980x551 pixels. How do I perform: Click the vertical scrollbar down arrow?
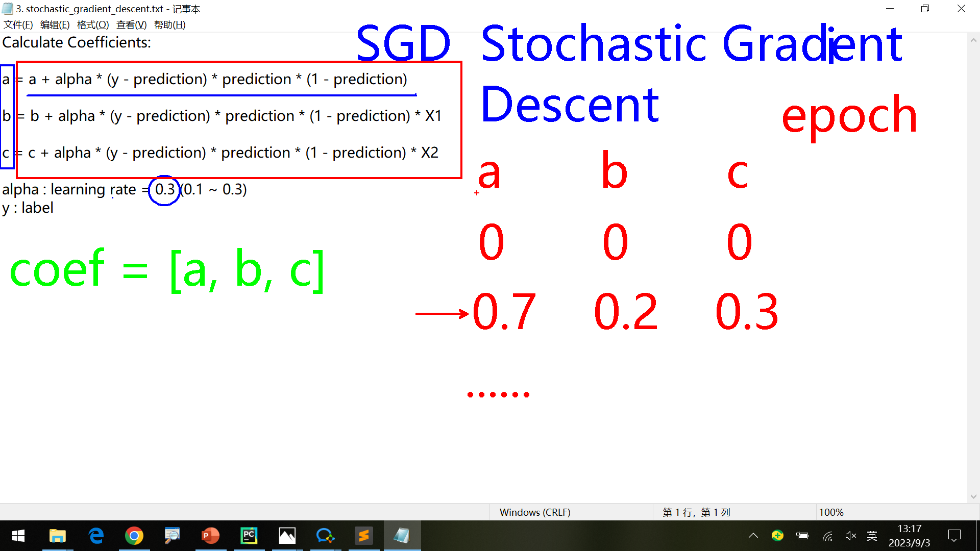973,496
